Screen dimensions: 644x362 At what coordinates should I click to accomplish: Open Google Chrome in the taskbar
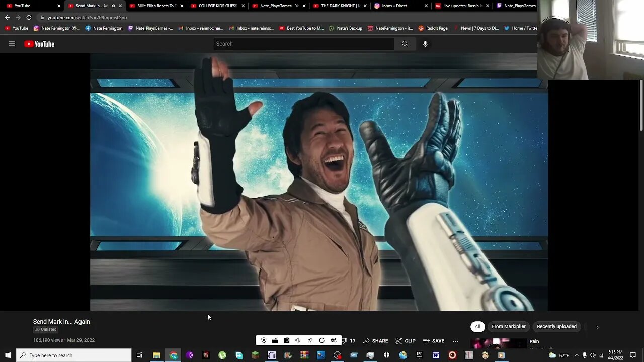(x=173, y=355)
